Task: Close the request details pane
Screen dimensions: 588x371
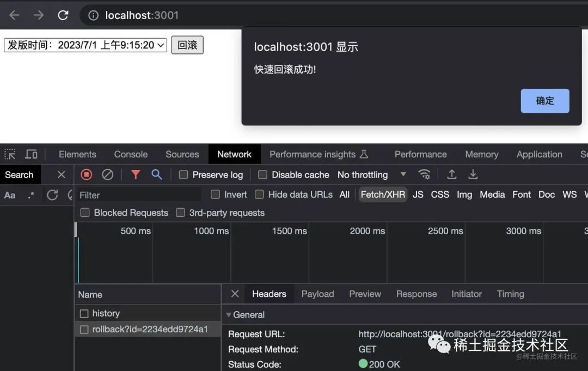Action: [235, 294]
